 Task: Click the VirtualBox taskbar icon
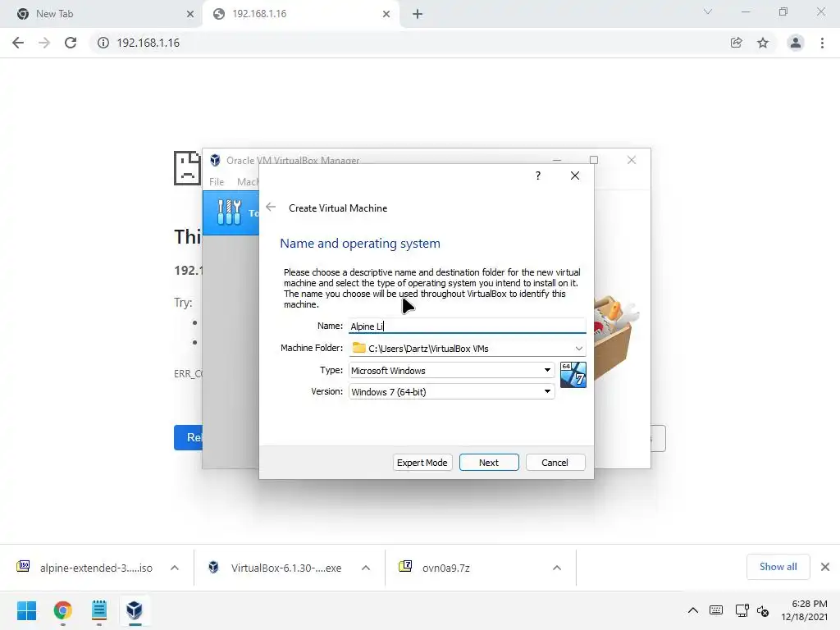click(x=135, y=610)
